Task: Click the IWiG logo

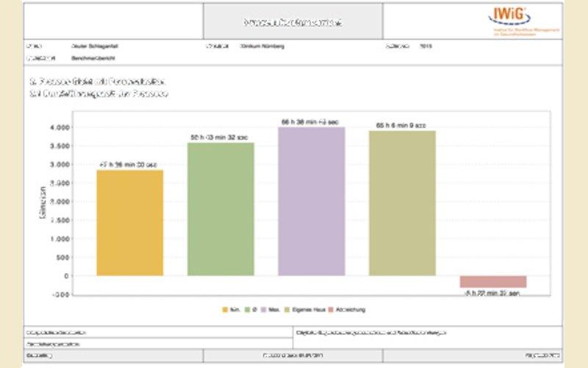Action: click(x=523, y=21)
